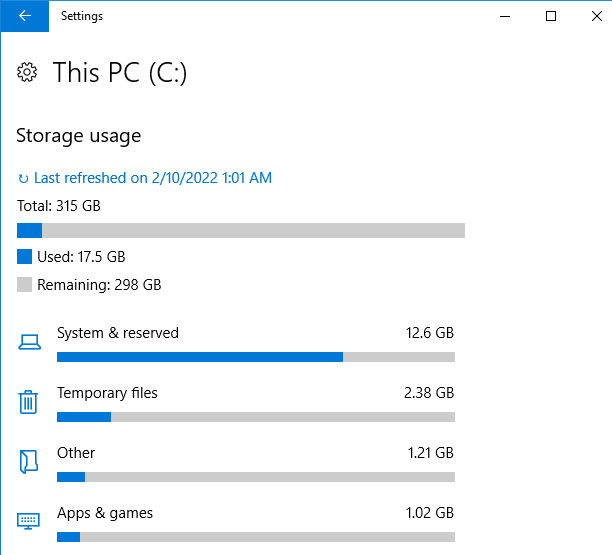Click the 1.21 GB size value

point(431,453)
